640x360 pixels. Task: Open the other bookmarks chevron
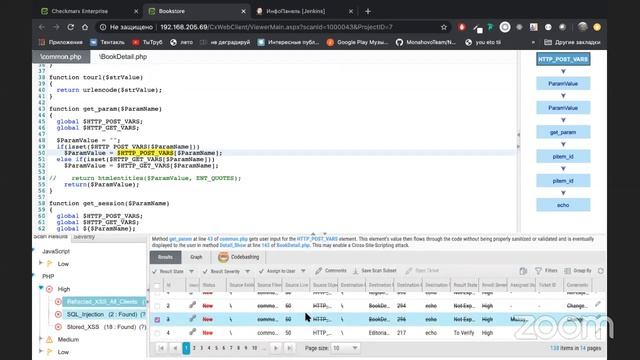point(533,42)
